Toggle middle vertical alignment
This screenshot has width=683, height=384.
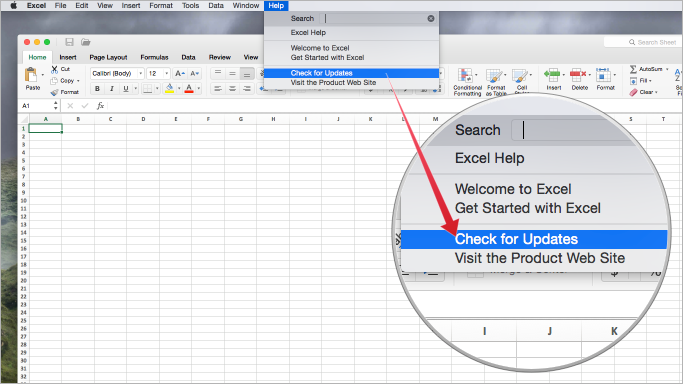click(232, 74)
